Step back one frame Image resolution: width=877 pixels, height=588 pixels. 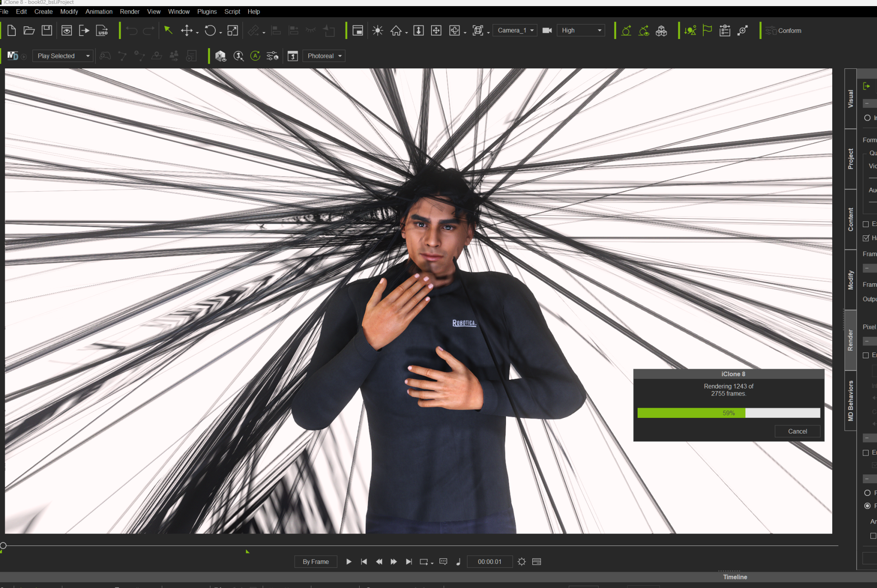point(379,562)
